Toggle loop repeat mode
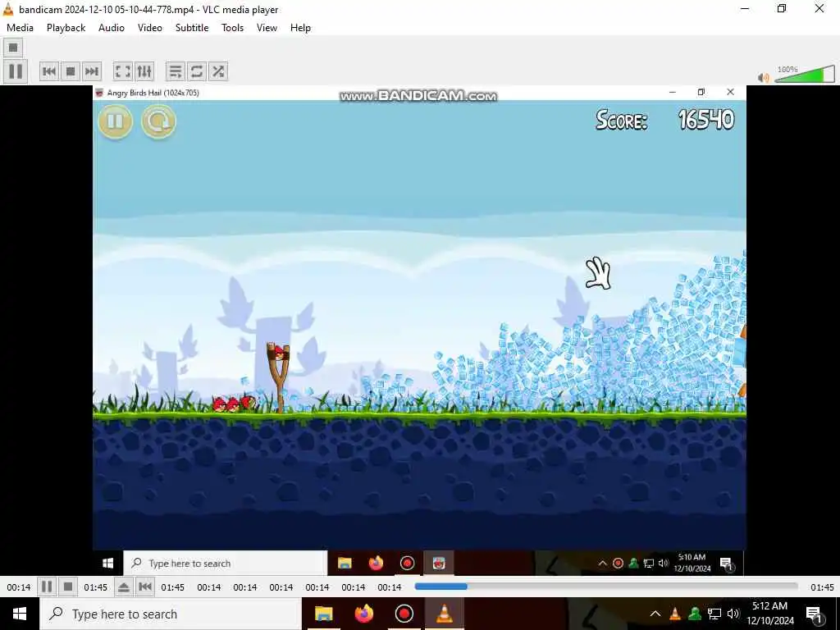840x630 pixels. [x=197, y=71]
